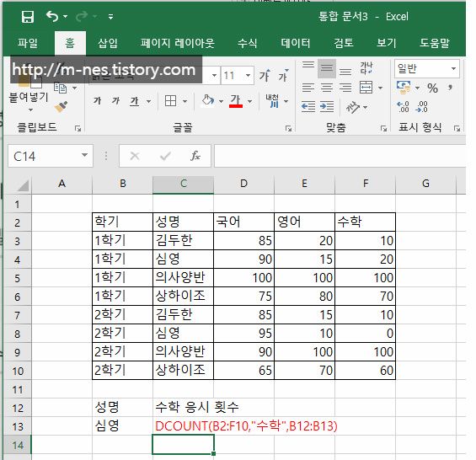
Task: Open the 데이터 ribbon tab
Action: 296,43
